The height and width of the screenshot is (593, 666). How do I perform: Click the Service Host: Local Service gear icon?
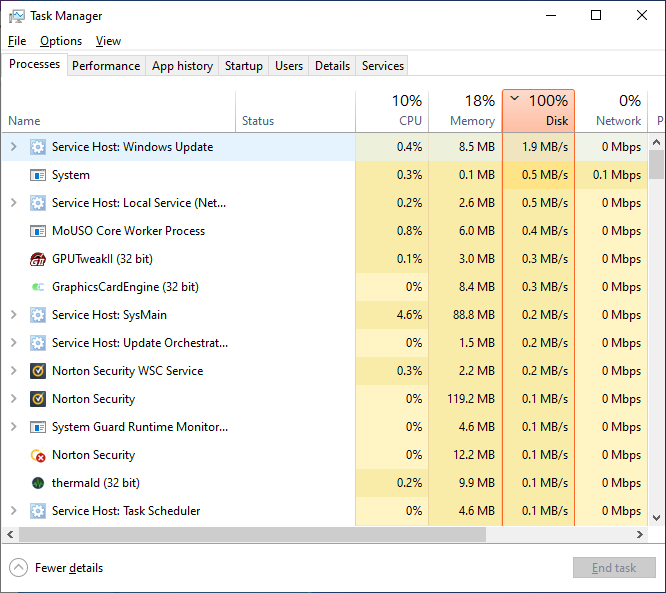[x=38, y=203]
